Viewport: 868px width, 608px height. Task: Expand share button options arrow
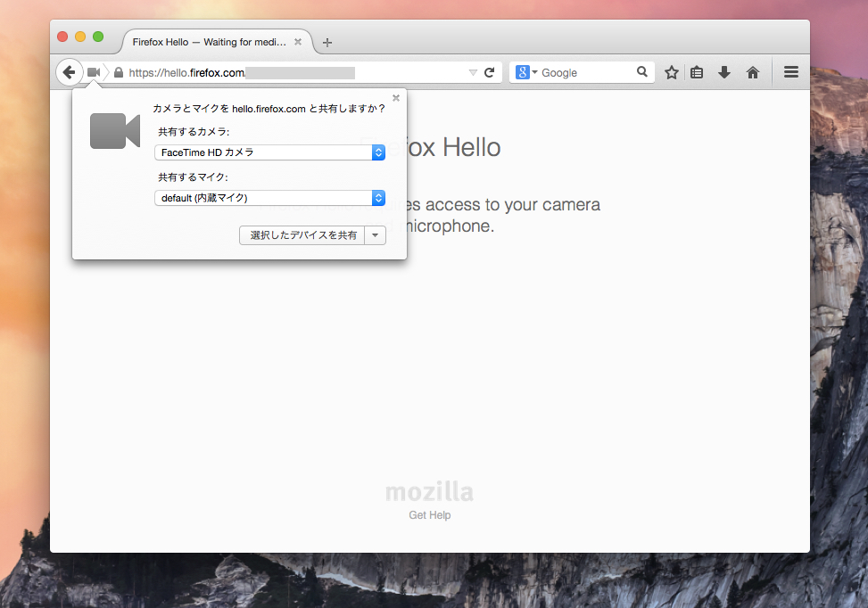(x=376, y=235)
